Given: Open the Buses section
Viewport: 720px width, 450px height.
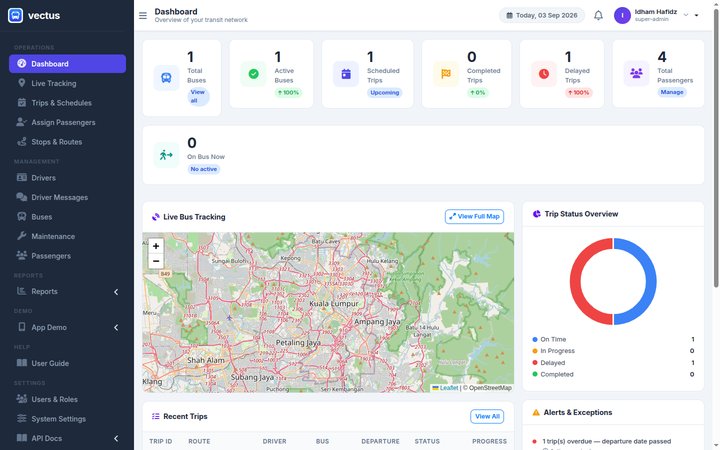Looking at the screenshot, I should [x=68, y=217].
